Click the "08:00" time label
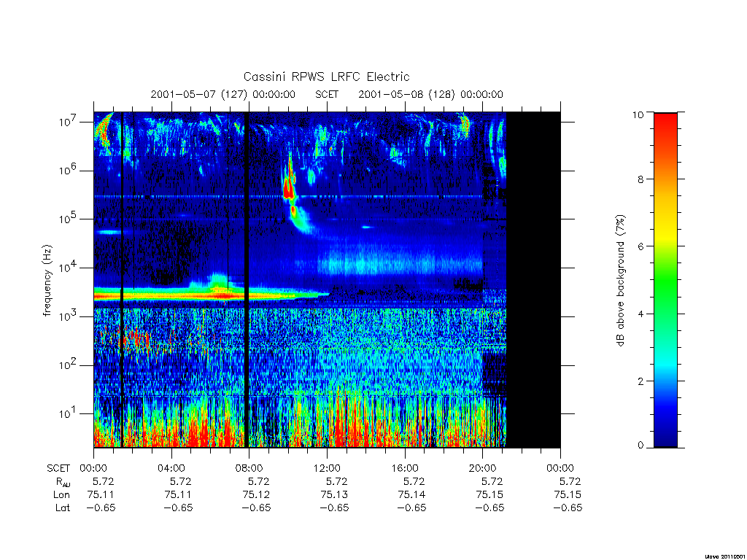Screen dimensions: 747x560 pyautogui.click(x=249, y=469)
